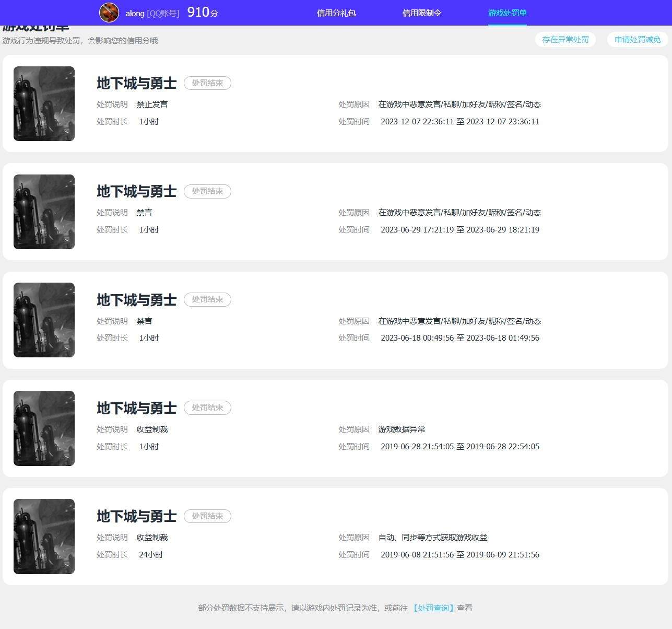Click the 游戏数据异常 penalty reason
This screenshot has height=629, width=672.
pos(402,429)
